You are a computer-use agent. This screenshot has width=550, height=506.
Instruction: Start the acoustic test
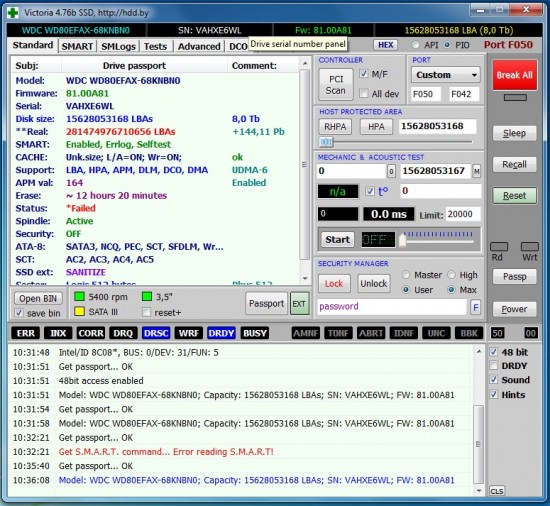pyautogui.click(x=337, y=239)
